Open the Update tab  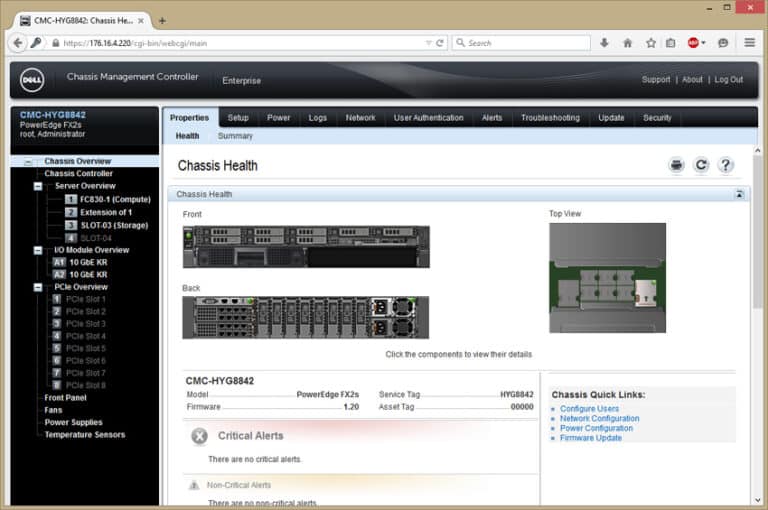point(611,118)
